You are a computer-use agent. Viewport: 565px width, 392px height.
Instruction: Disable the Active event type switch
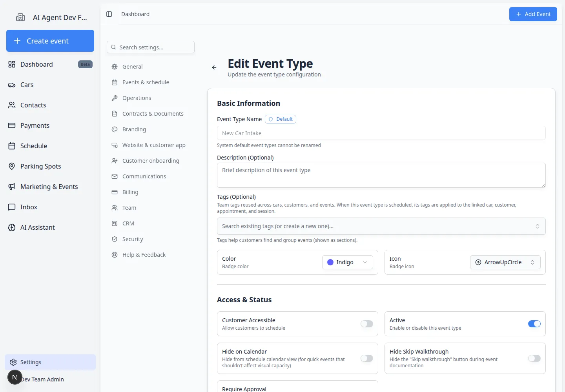point(534,324)
